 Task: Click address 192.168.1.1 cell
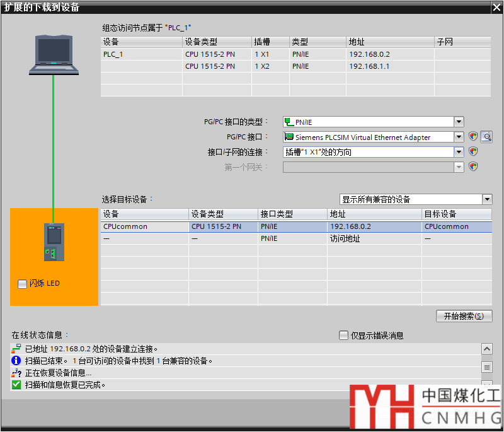(x=390, y=66)
